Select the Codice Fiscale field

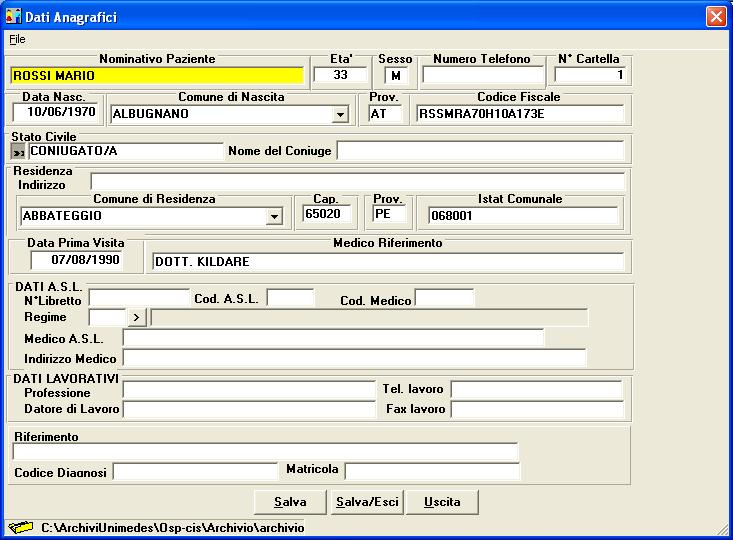[x=518, y=114]
